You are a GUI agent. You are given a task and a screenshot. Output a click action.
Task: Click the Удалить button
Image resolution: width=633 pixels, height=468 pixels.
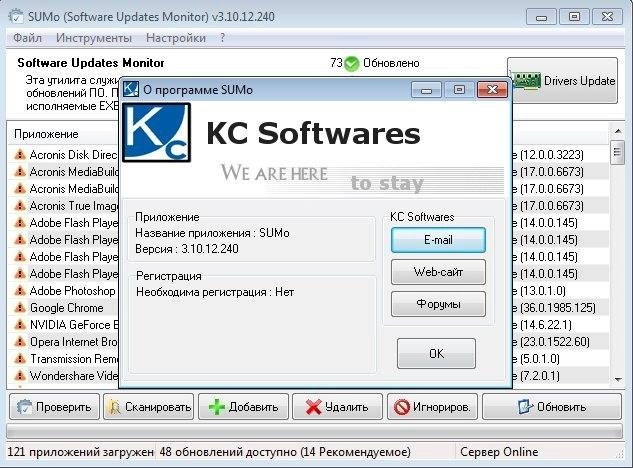pyautogui.click(x=337, y=407)
